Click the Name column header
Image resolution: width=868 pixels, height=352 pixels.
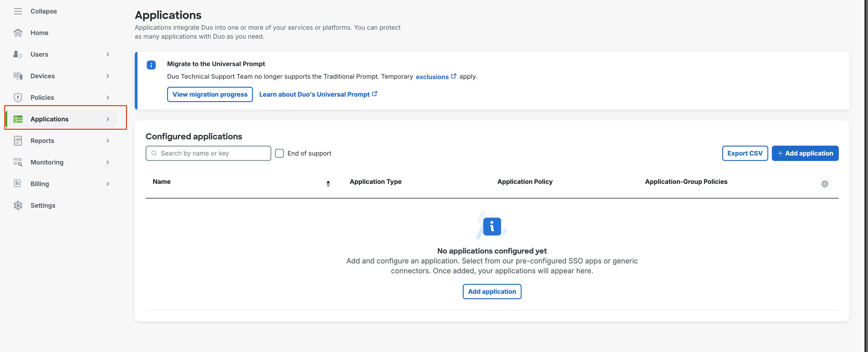(x=161, y=181)
